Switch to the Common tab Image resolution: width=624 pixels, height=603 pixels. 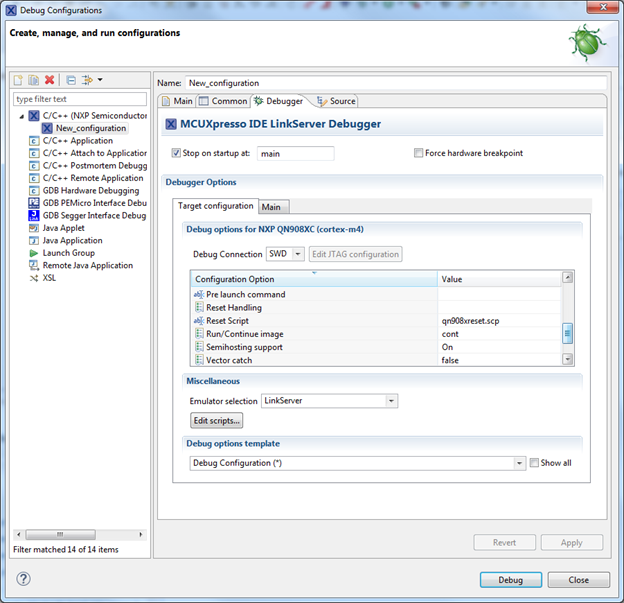pyautogui.click(x=223, y=101)
